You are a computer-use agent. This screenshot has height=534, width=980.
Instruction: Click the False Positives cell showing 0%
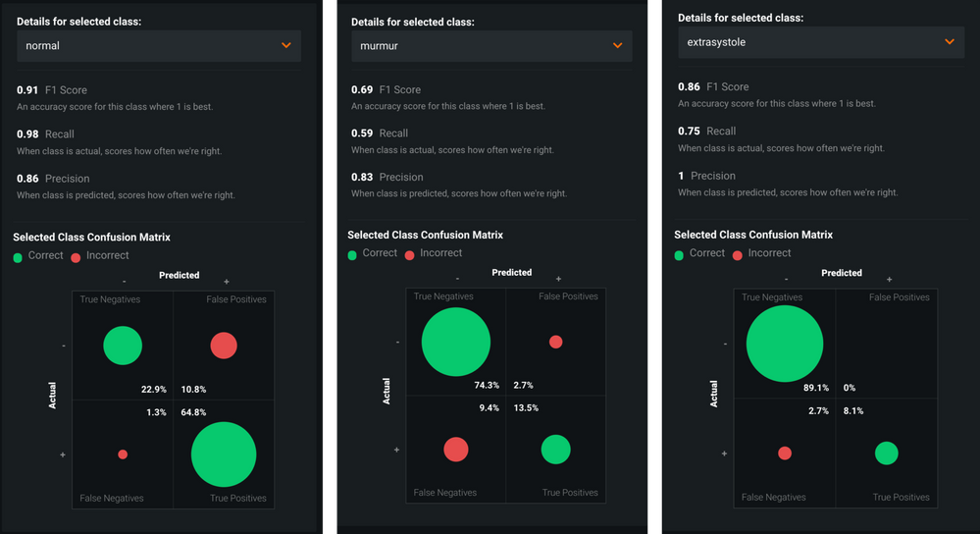point(887,344)
